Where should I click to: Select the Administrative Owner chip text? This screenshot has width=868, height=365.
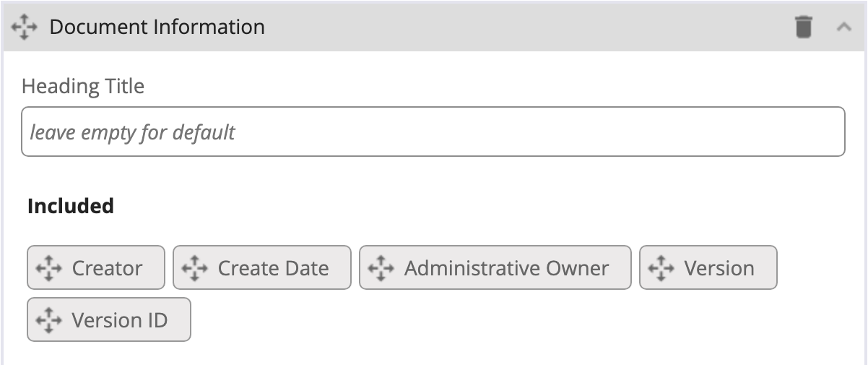pyautogui.click(x=506, y=268)
